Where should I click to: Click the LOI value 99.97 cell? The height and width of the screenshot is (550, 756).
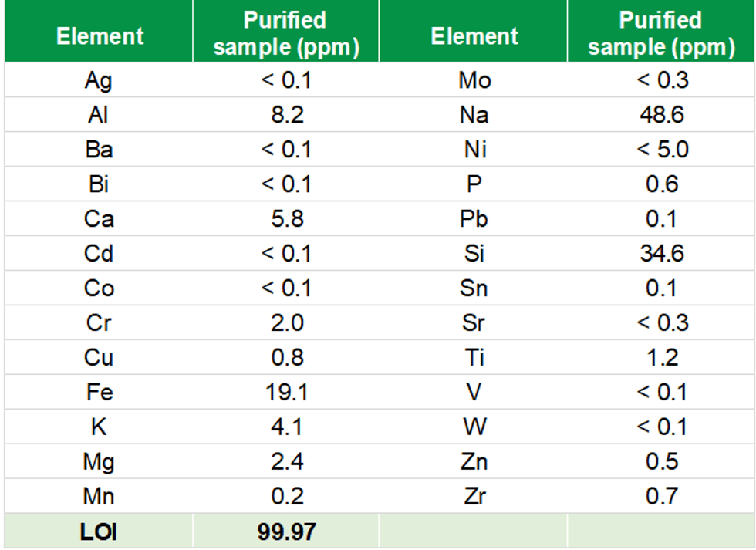(286, 531)
